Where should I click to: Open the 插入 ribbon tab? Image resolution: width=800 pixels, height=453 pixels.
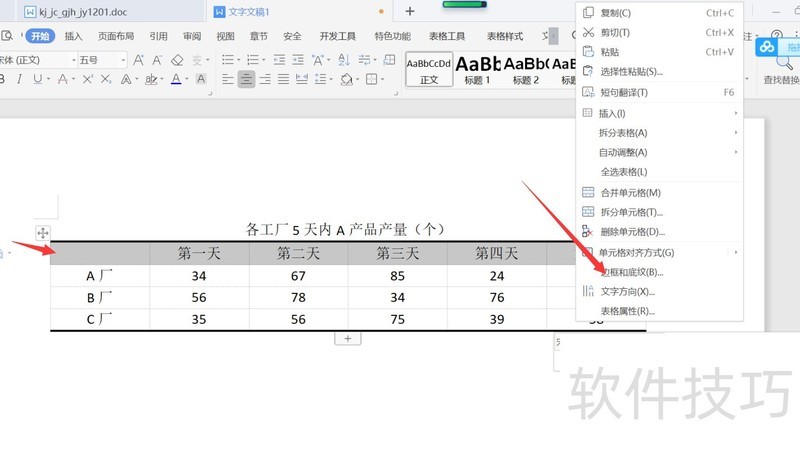[x=73, y=36]
